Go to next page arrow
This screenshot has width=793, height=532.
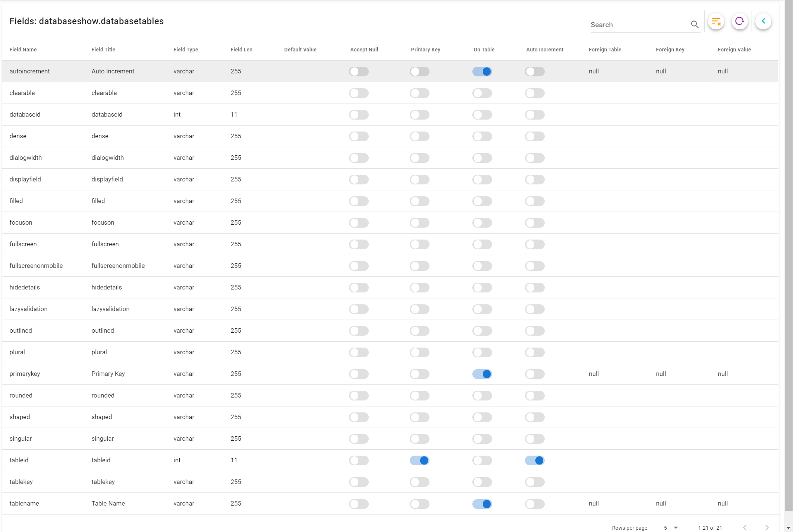(767, 528)
